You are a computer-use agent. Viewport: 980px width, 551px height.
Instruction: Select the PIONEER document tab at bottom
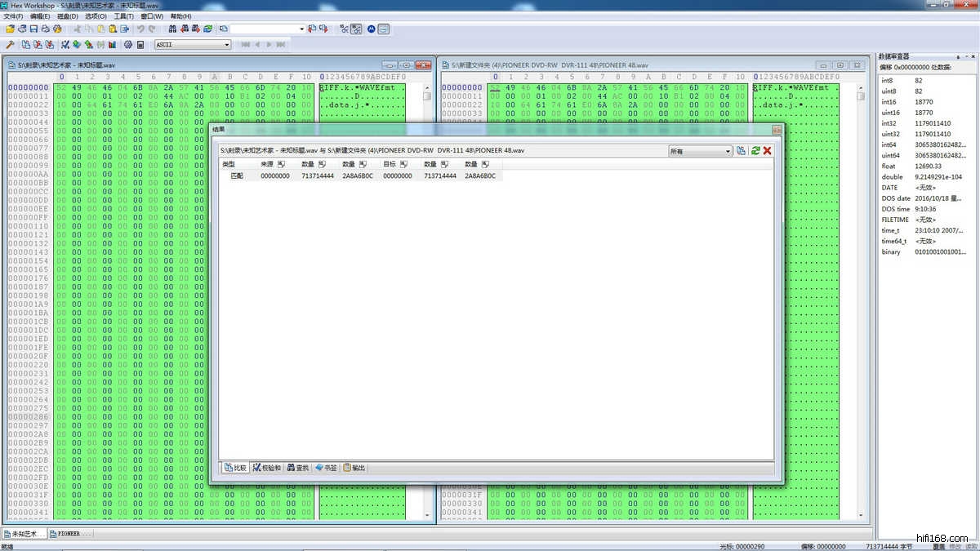point(69,534)
